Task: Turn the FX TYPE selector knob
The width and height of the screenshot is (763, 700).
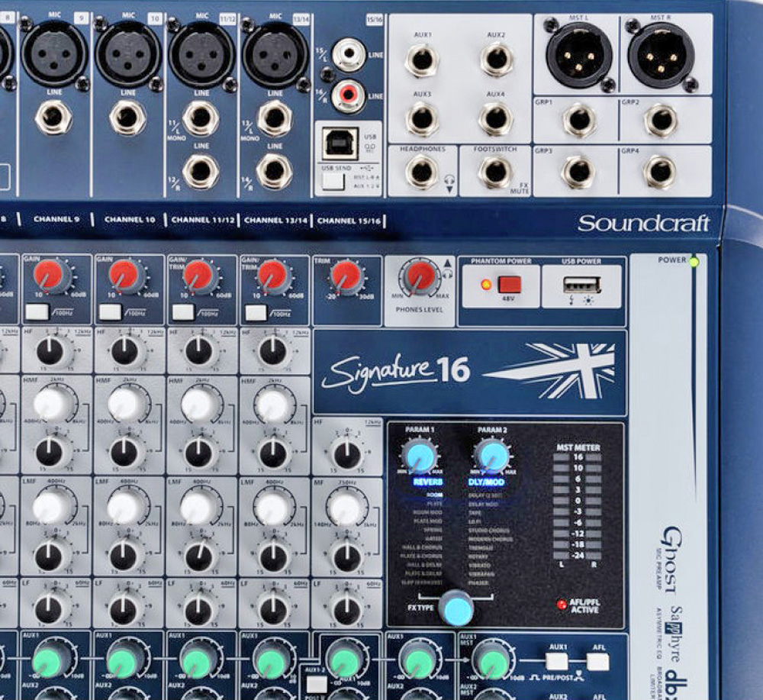Action: click(456, 608)
